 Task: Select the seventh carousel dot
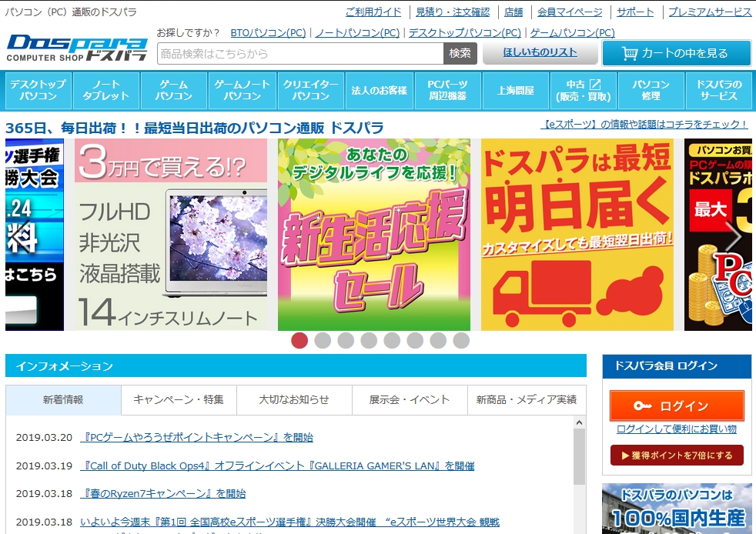pos(438,340)
